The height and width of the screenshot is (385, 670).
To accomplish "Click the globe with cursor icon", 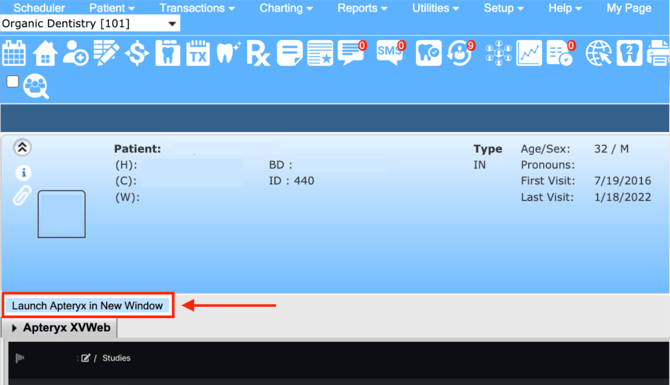I will (x=598, y=53).
